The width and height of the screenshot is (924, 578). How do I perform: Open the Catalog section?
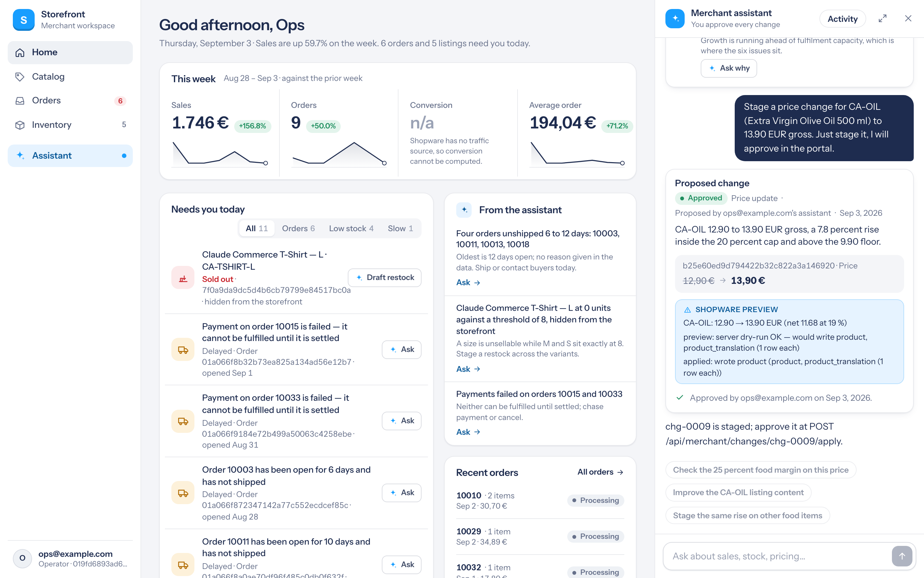pyautogui.click(x=70, y=76)
